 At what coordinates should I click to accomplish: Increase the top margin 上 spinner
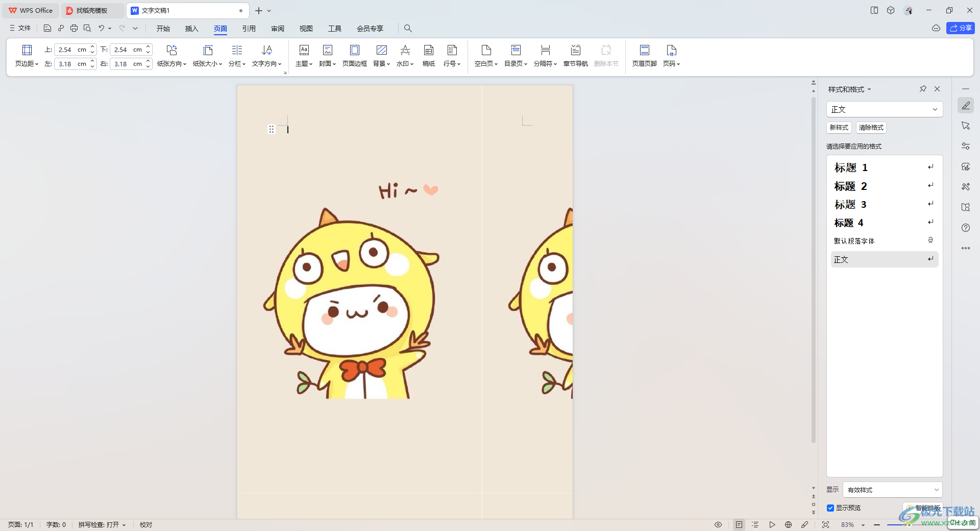tap(92, 47)
